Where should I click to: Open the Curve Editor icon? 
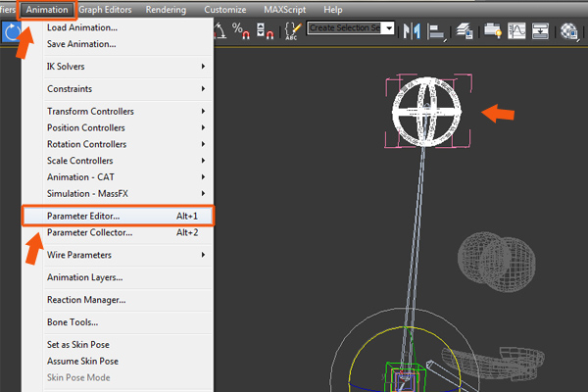(516, 31)
